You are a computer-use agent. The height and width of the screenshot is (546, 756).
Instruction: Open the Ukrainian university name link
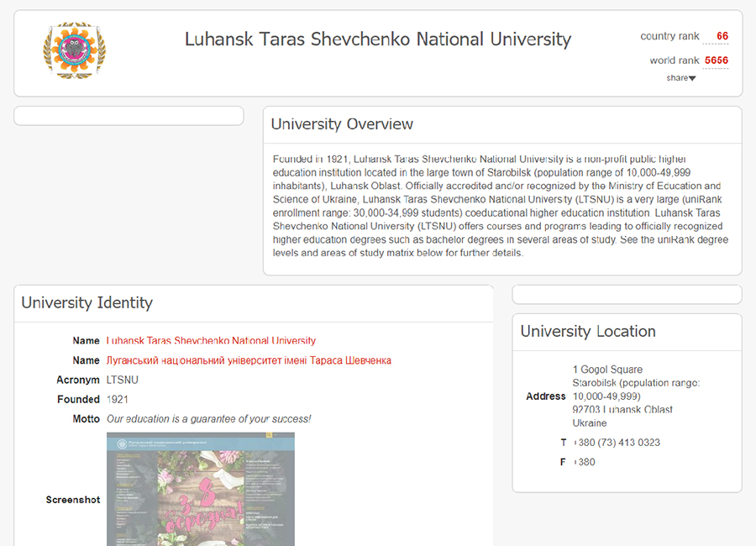tap(249, 360)
